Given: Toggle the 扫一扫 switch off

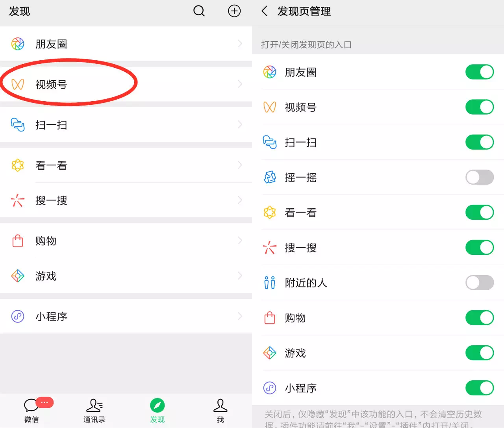Looking at the screenshot, I should point(480,142).
